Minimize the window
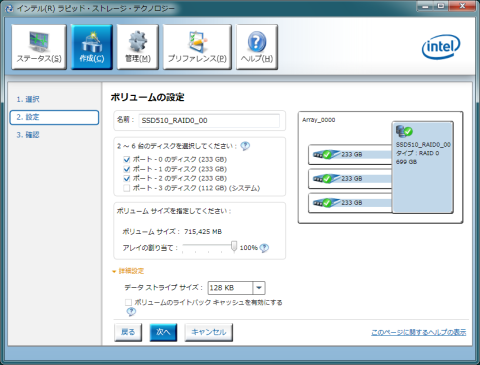 [425, 6]
